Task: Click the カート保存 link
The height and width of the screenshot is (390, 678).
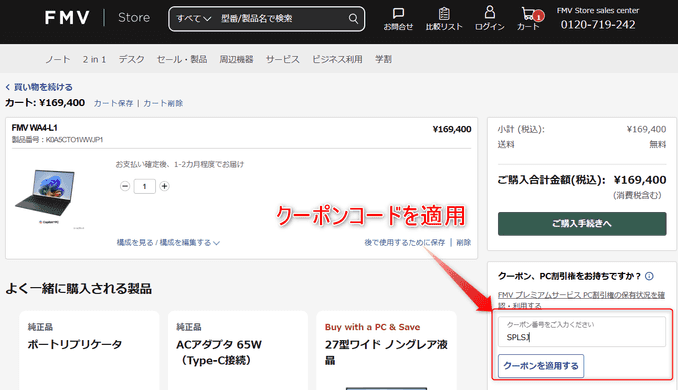Action: [113, 103]
